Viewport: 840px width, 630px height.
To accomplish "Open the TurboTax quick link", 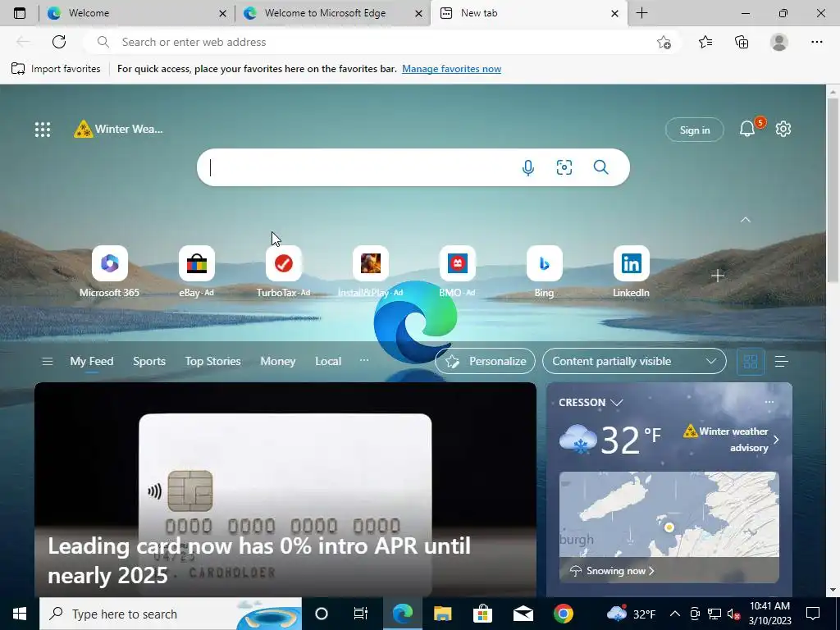I will (283, 272).
